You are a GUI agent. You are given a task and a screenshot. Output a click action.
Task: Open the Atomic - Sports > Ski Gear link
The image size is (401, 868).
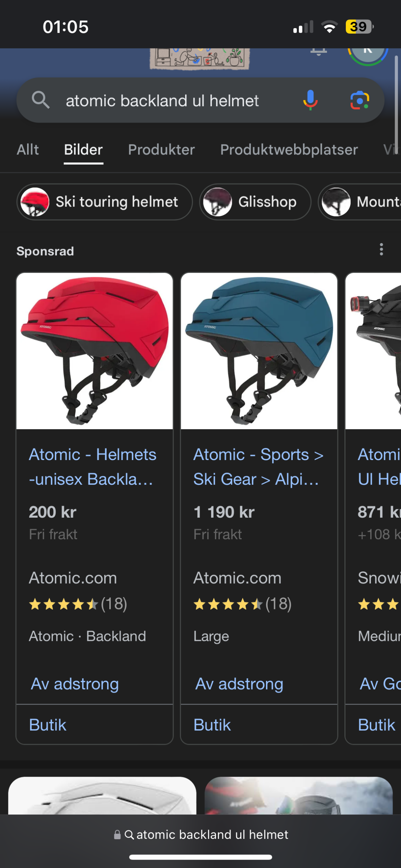click(x=258, y=467)
